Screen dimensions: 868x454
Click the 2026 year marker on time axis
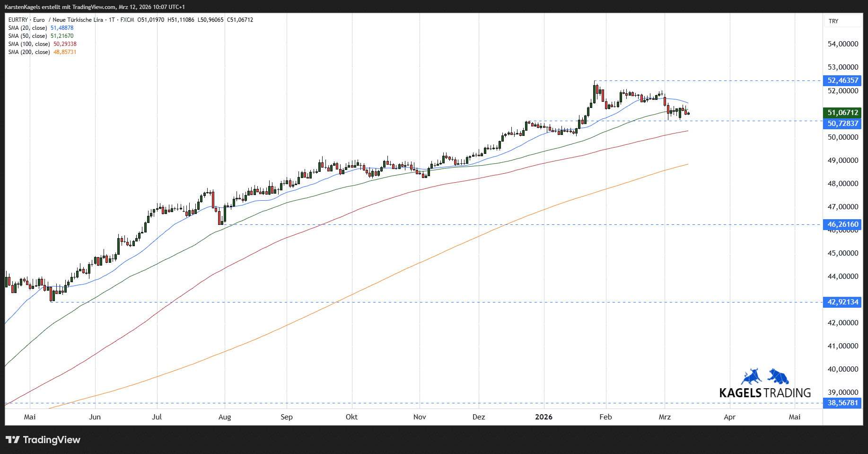click(x=544, y=417)
